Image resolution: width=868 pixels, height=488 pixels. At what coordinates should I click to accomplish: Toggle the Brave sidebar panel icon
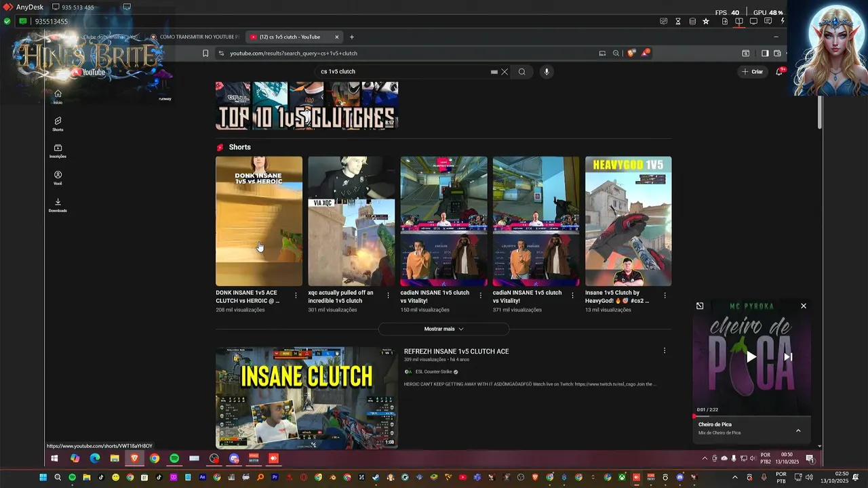point(765,53)
